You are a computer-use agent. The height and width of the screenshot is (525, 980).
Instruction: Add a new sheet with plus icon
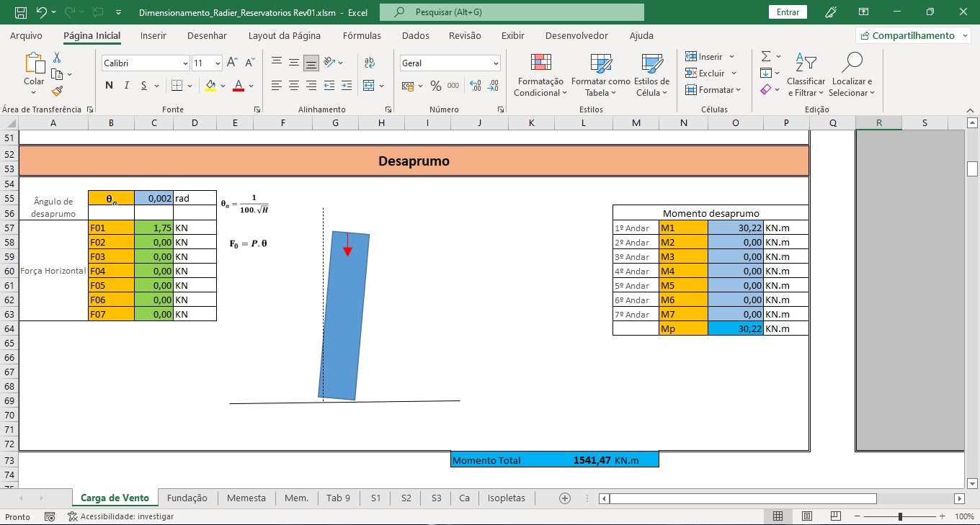pyautogui.click(x=565, y=498)
